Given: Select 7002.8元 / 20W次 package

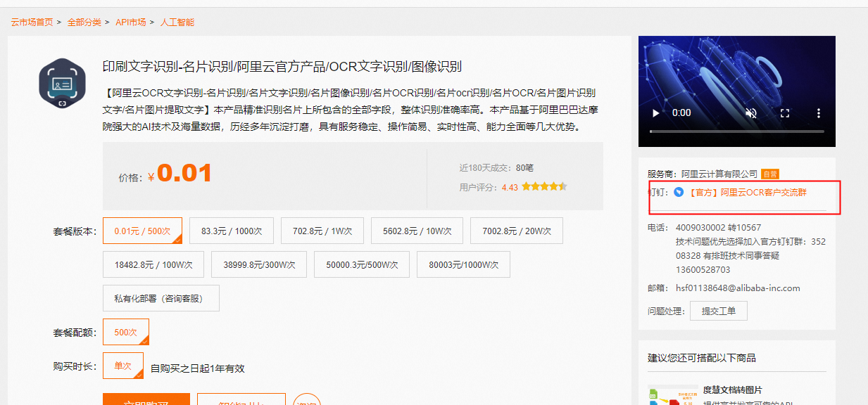Looking at the screenshot, I should (x=516, y=231).
